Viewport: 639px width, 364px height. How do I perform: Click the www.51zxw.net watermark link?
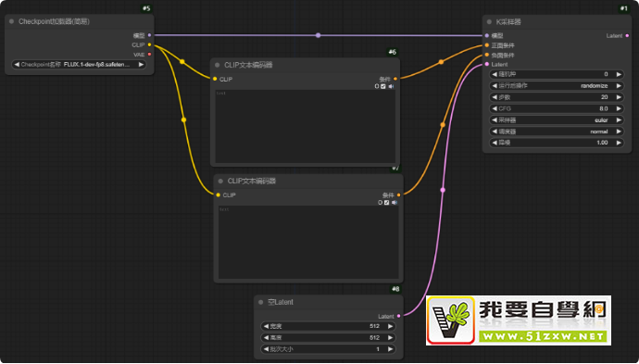[543, 337]
